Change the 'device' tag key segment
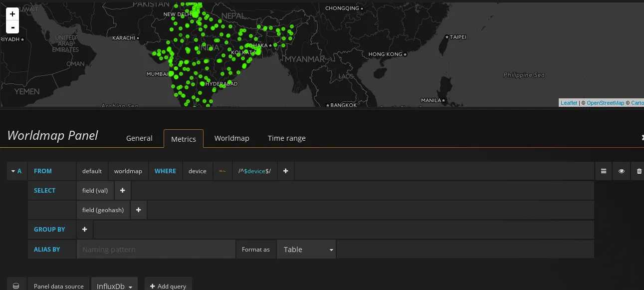644x290 pixels. coord(198,171)
